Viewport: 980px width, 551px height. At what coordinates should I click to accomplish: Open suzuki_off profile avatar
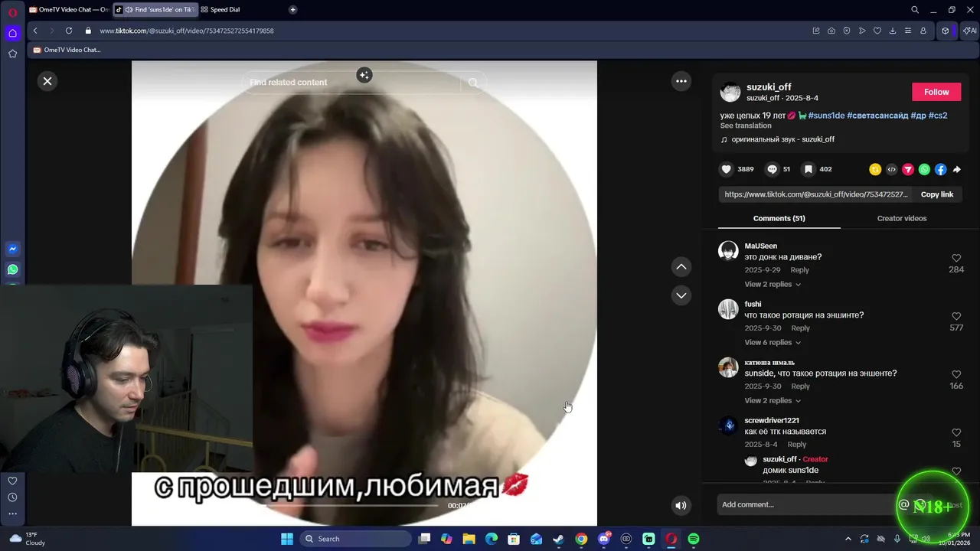click(x=730, y=92)
